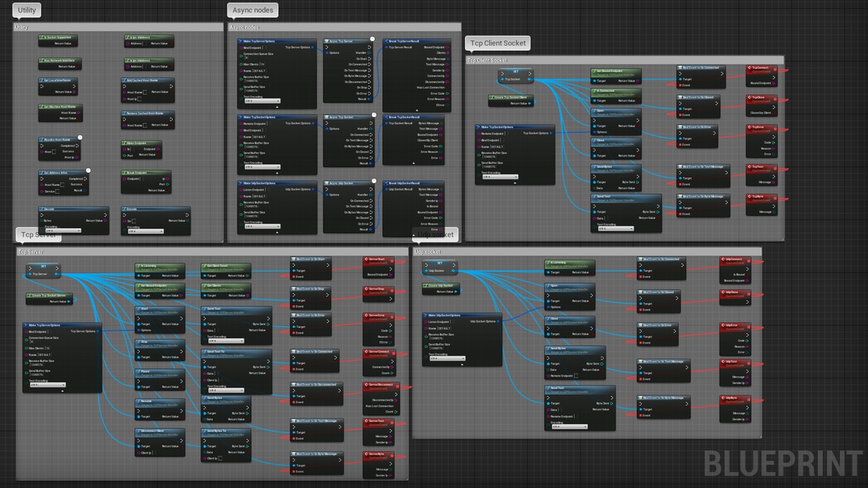This screenshot has height=488, width=868.
Task: Click the Async nodes comment bubble
Action: pos(252,10)
